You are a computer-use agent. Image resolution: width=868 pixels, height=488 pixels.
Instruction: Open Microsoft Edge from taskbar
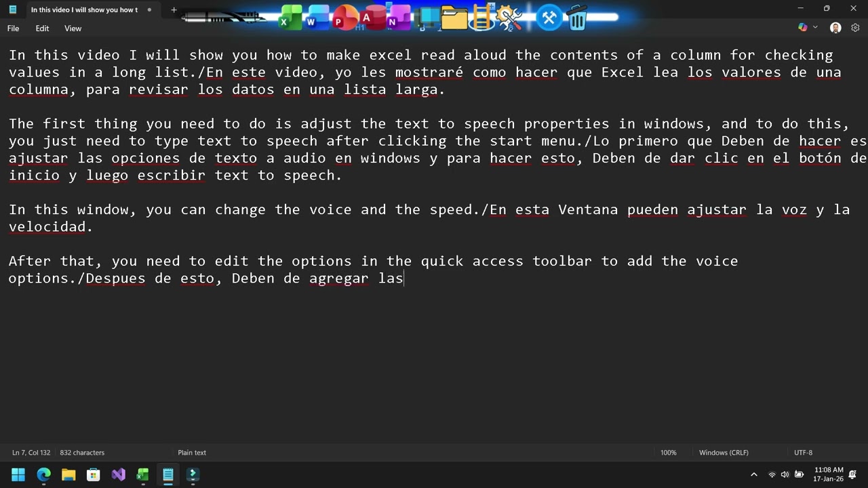coord(43,474)
